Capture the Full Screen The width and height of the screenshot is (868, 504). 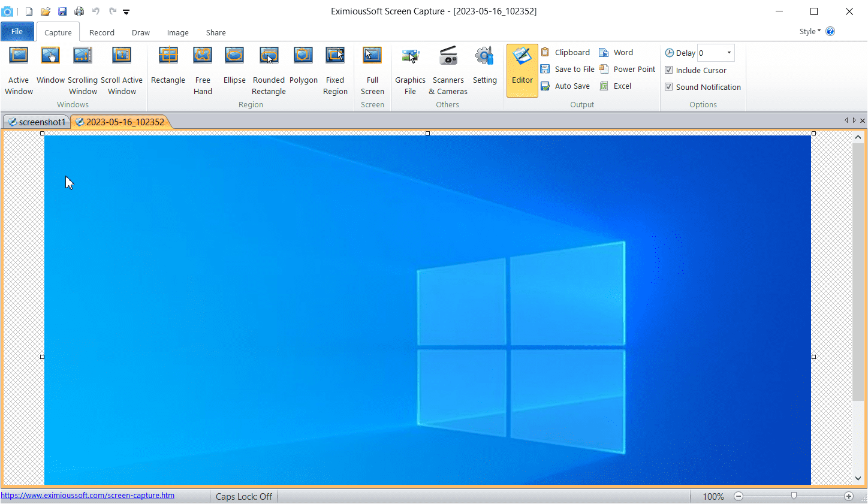coord(372,71)
